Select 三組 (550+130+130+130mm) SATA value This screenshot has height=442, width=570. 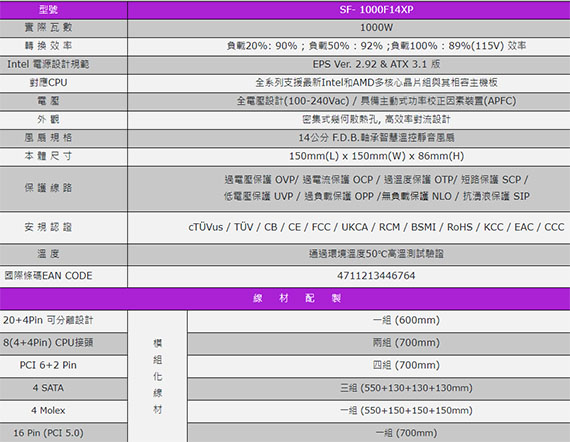(406, 388)
